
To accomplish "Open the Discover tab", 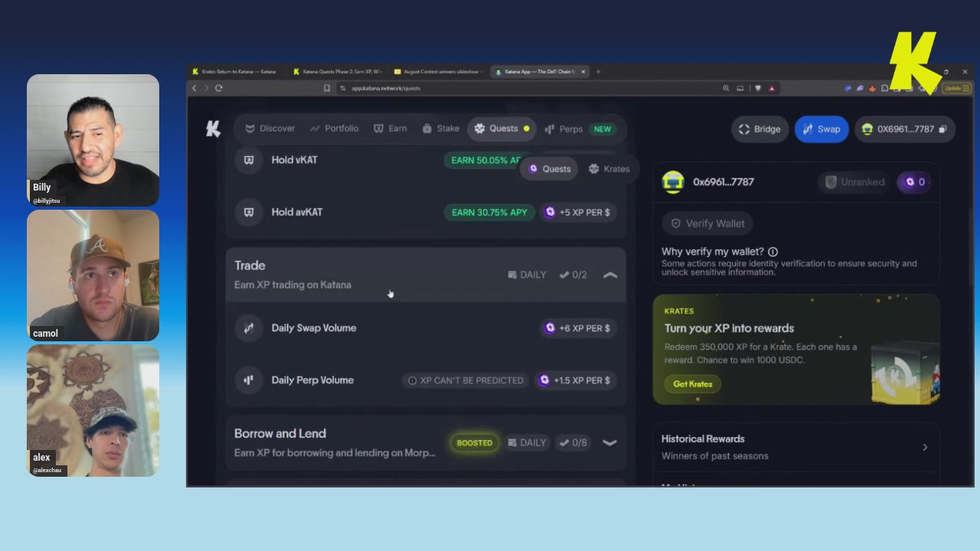I will pyautogui.click(x=269, y=129).
